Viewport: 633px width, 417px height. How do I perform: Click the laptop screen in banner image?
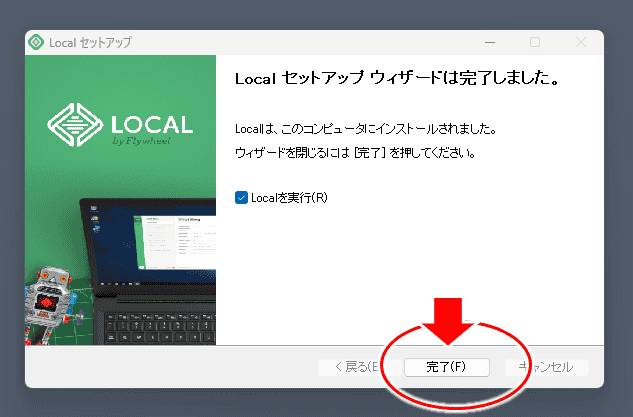pyautogui.click(x=170, y=237)
